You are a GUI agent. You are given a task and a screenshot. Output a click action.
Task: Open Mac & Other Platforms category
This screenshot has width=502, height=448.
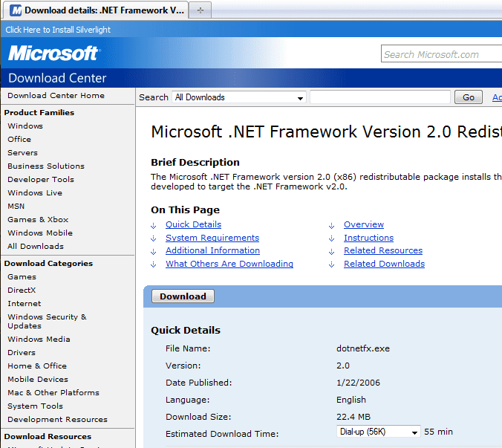click(53, 392)
